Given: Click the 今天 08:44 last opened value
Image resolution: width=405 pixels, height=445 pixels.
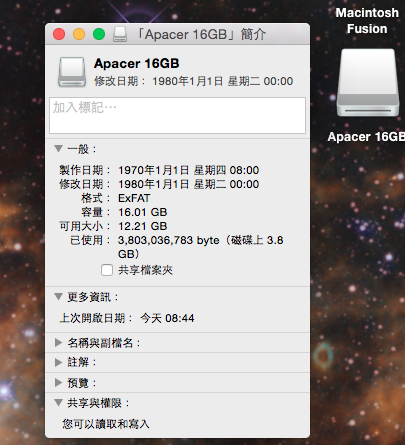Looking at the screenshot, I should [167, 318].
